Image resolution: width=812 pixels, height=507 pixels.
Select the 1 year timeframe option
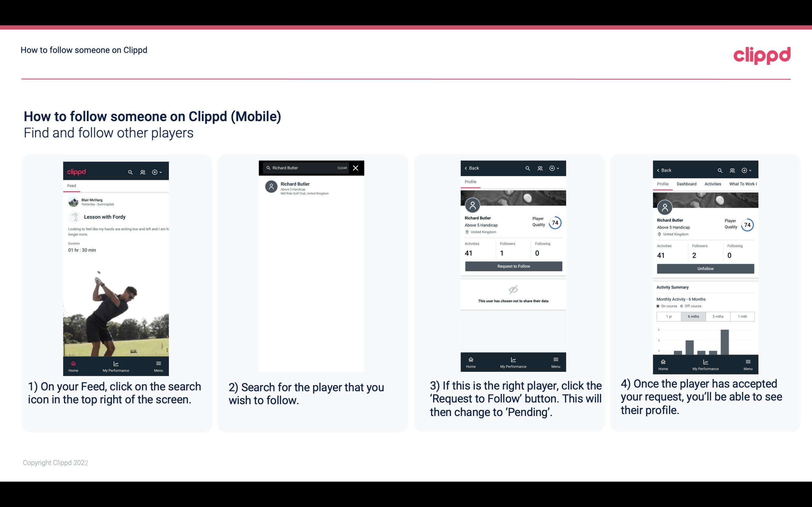tap(669, 316)
